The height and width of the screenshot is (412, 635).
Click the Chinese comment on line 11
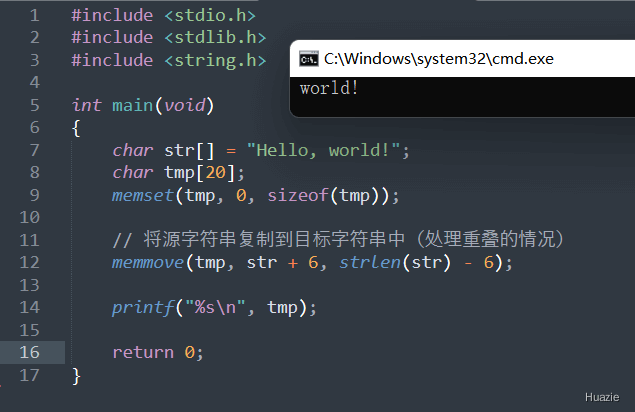pyautogui.click(x=338, y=239)
